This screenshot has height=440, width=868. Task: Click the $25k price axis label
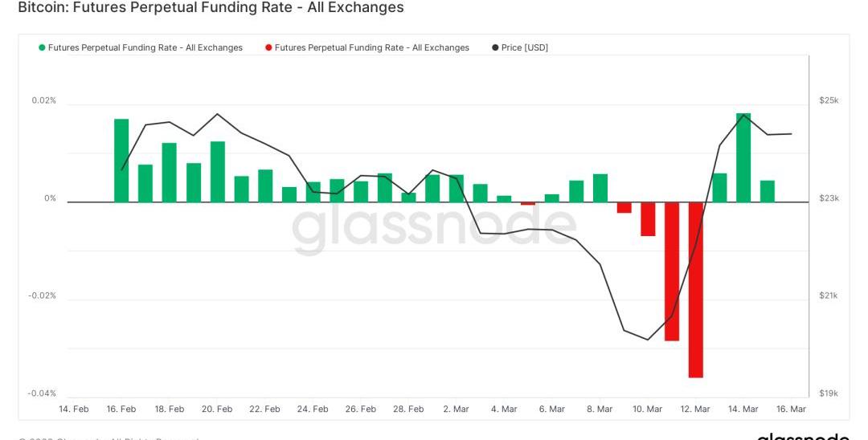[x=829, y=100]
